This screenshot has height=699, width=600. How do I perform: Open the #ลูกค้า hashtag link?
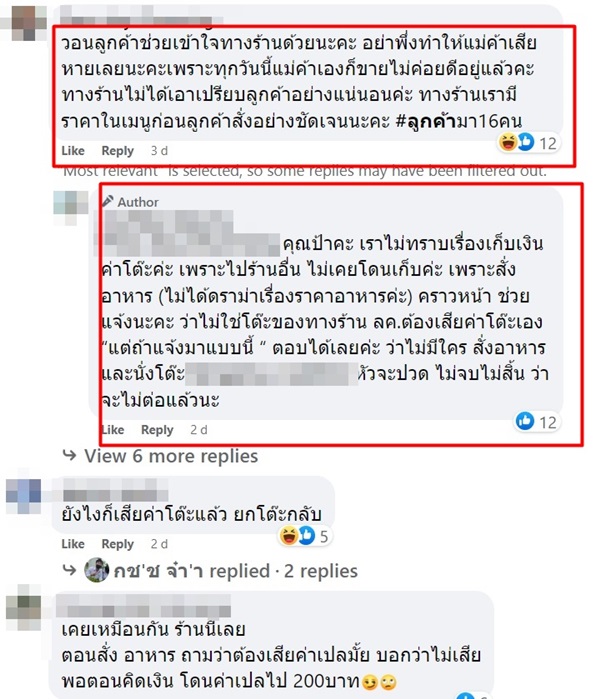click(x=426, y=121)
